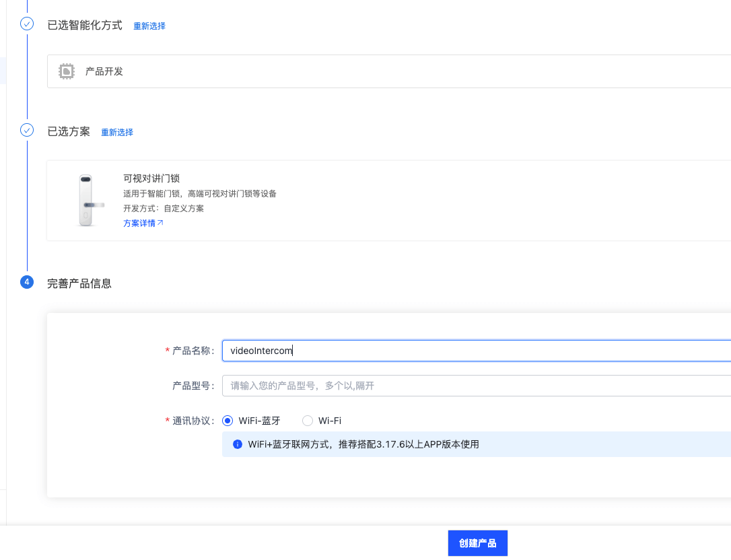731x560 pixels.
Task: Click the external arrow icon after 方案详情
Action: click(x=160, y=223)
